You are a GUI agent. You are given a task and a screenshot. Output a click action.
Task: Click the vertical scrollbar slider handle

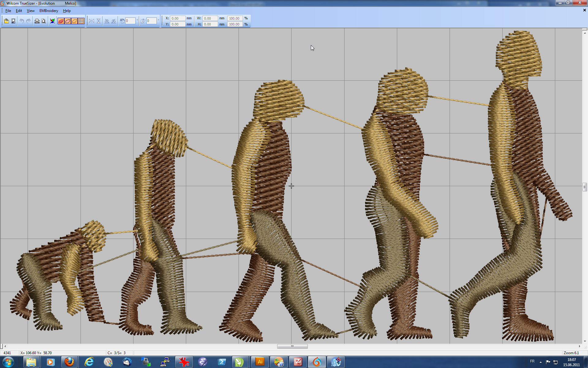(585, 187)
